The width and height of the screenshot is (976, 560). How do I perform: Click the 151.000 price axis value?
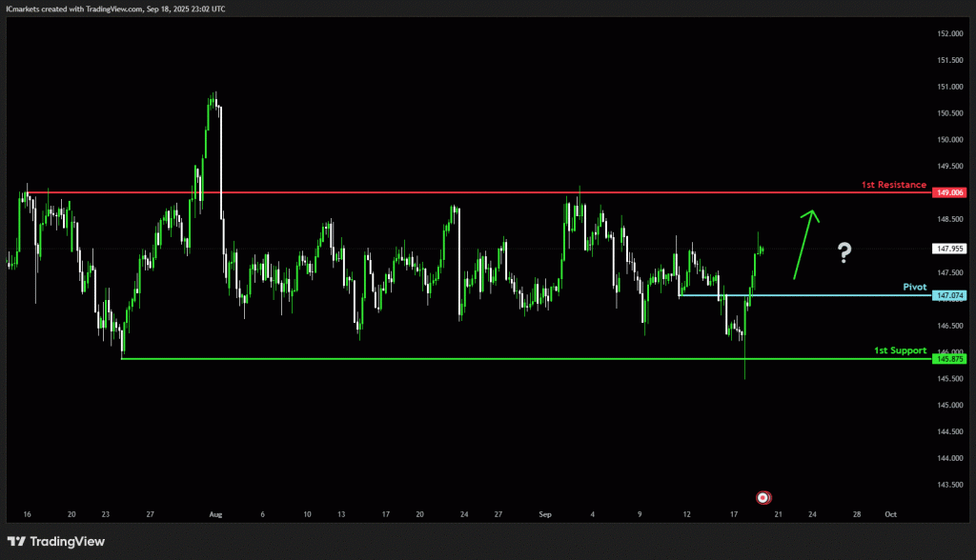point(950,87)
